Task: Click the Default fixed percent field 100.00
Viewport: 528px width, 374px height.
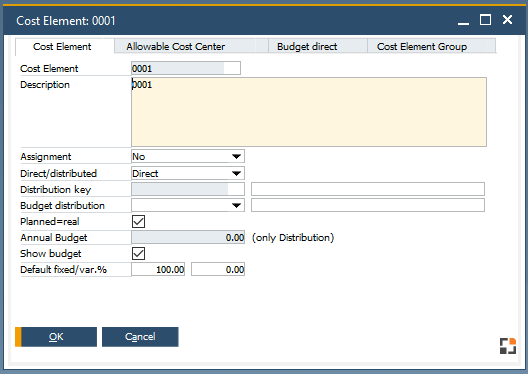Action: (158, 269)
